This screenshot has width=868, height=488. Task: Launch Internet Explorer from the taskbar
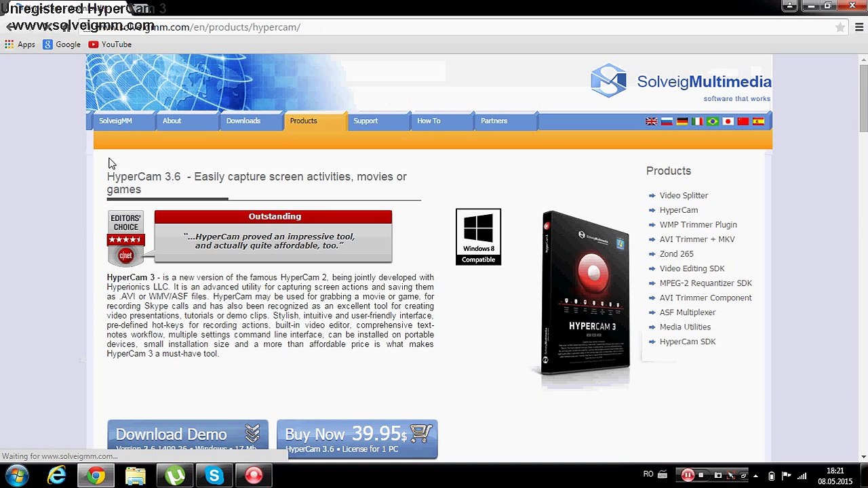point(57,476)
